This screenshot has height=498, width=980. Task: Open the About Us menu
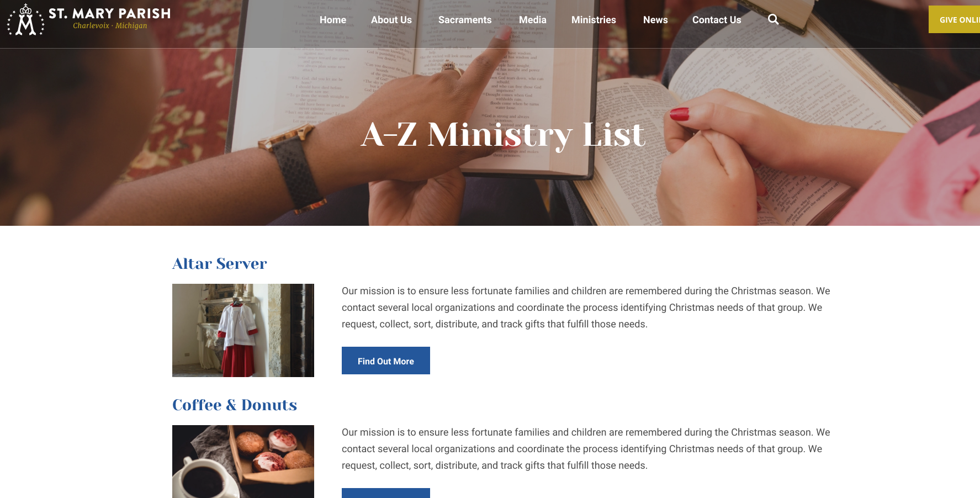tap(391, 20)
